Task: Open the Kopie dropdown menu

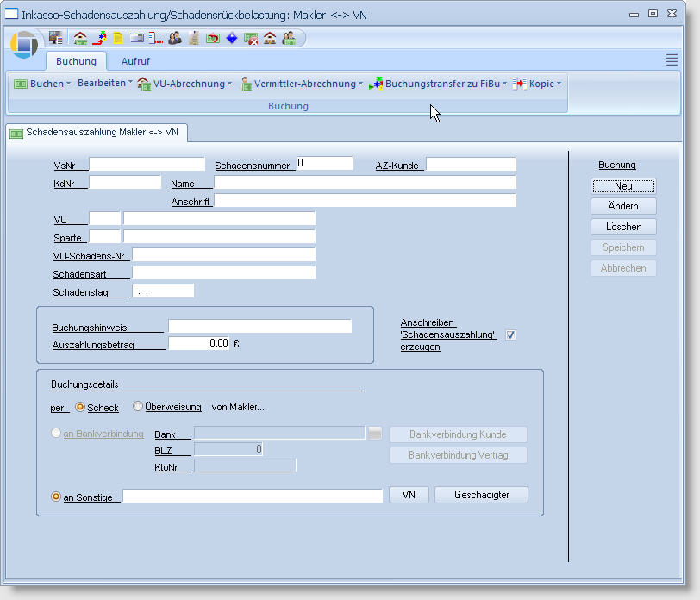Action: (x=537, y=84)
